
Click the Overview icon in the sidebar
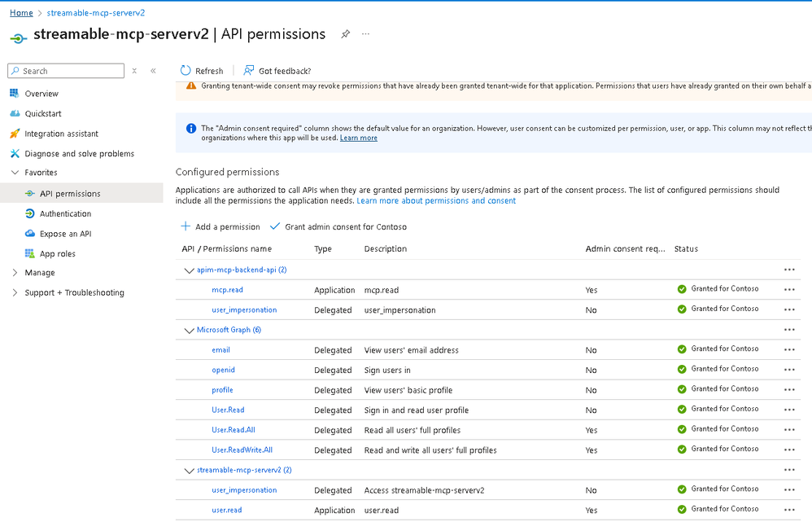[14, 94]
